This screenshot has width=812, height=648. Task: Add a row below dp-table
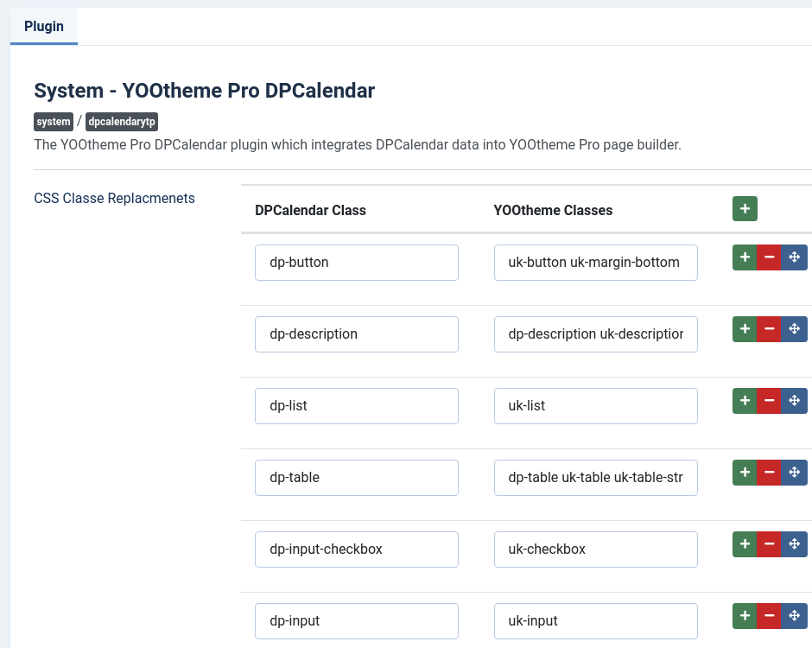click(x=745, y=472)
